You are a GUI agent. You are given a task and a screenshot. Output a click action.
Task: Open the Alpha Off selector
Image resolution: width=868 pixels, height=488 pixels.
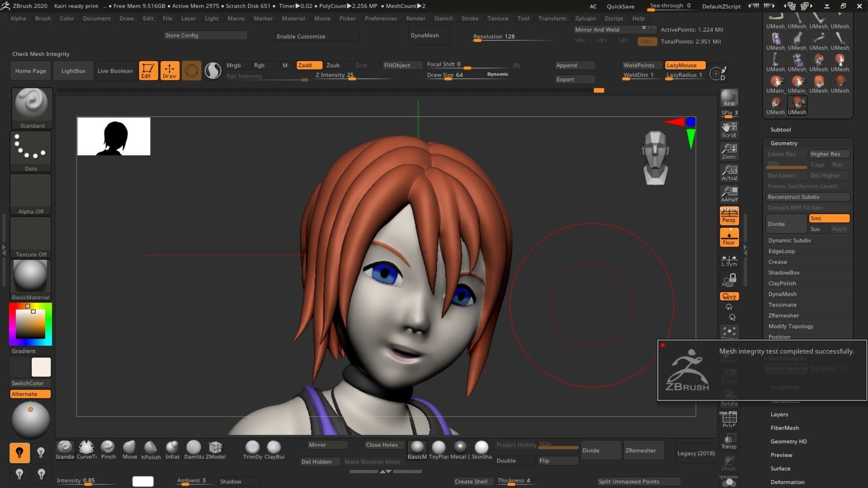(31, 194)
